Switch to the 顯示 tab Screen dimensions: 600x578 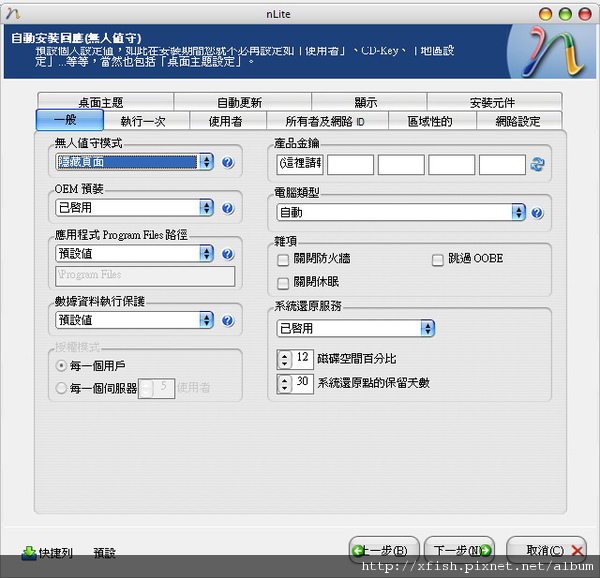[x=369, y=102]
